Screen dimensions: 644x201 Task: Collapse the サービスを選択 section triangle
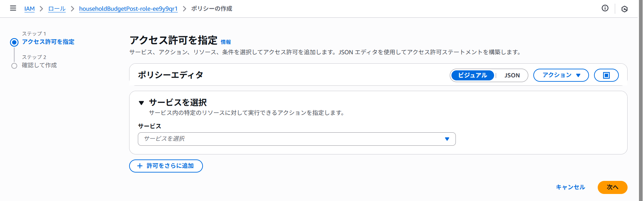coord(141,103)
